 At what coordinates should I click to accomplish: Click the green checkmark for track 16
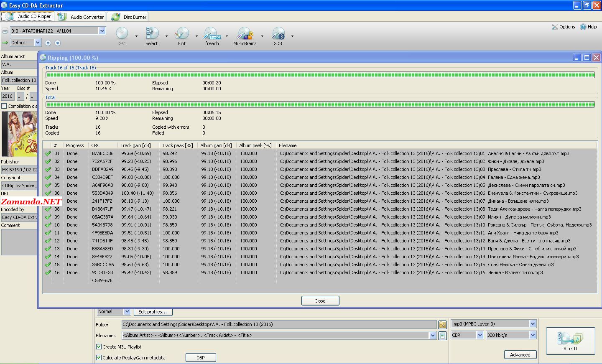click(x=48, y=272)
